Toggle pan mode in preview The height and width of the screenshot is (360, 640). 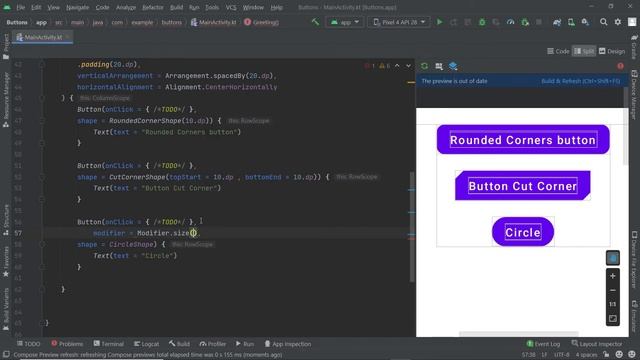tap(613, 258)
